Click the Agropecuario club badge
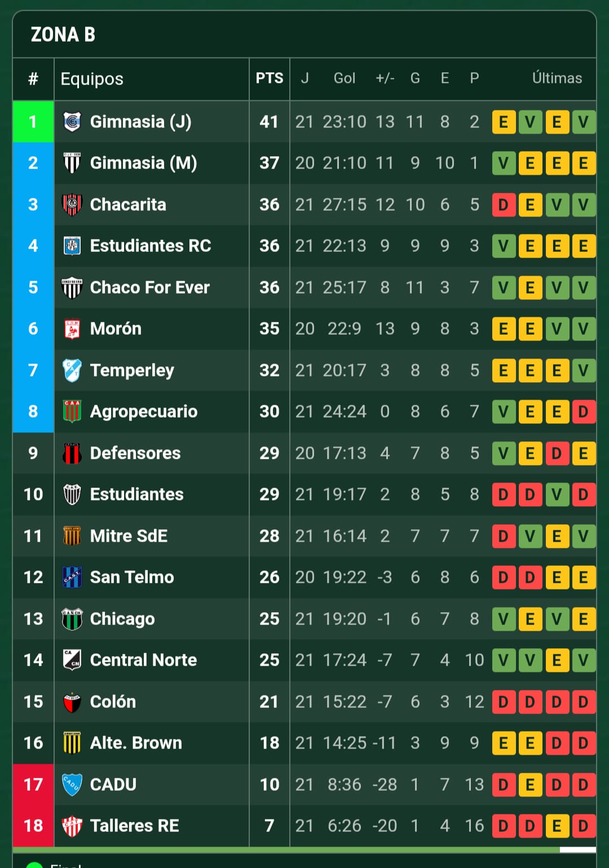 pyautogui.click(x=72, y=411)
